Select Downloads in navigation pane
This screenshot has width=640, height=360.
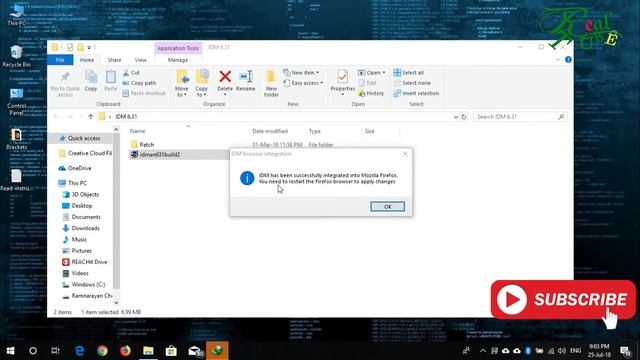[81, 228]
